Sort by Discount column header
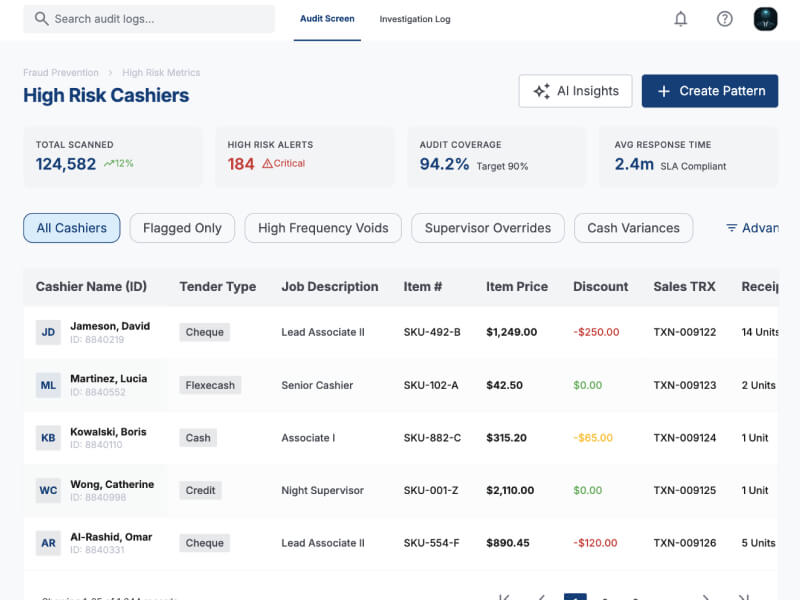Image resolution: width=800 pixels, height=600 pixels. pos(601,287)
